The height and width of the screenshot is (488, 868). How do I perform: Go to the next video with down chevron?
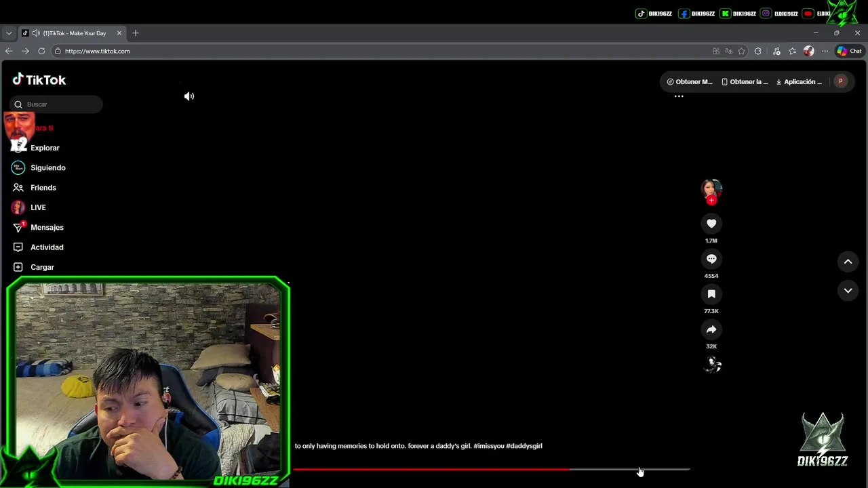tap(848, 291)
